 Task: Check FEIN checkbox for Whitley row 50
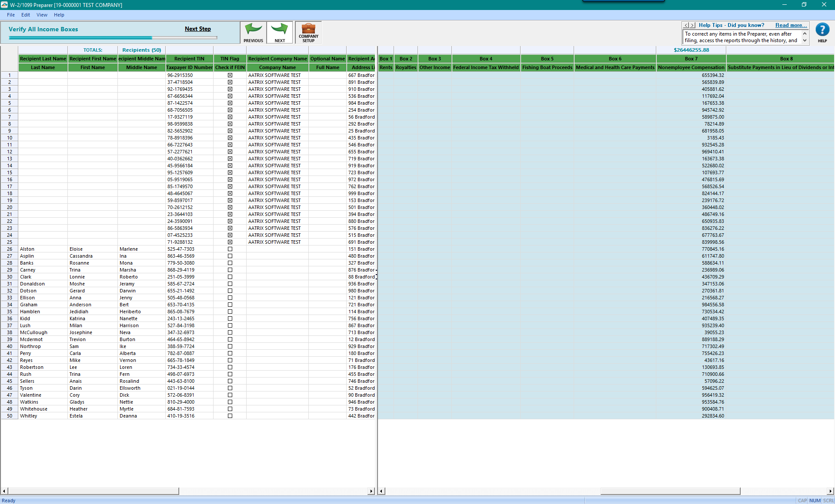(230, 416)
